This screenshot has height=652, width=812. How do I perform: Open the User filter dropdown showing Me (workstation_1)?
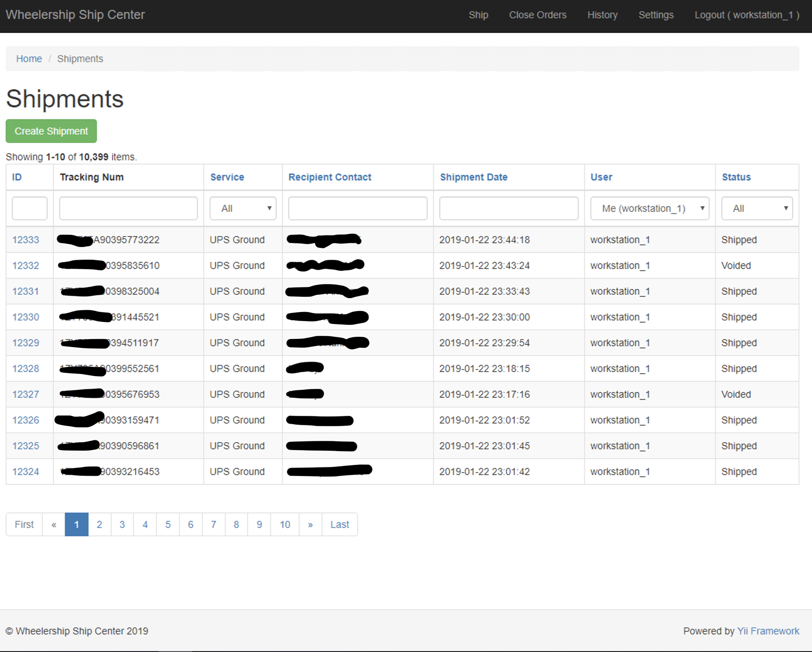pyautogui.click(x=649, y=208)
